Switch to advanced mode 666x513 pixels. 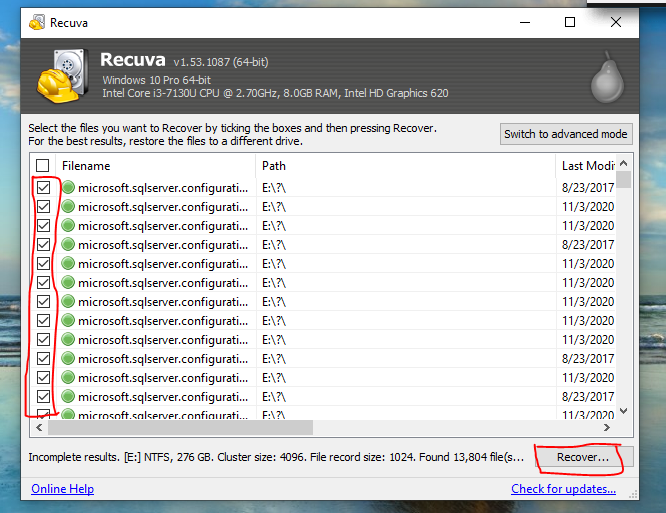(x=566, y=134)
